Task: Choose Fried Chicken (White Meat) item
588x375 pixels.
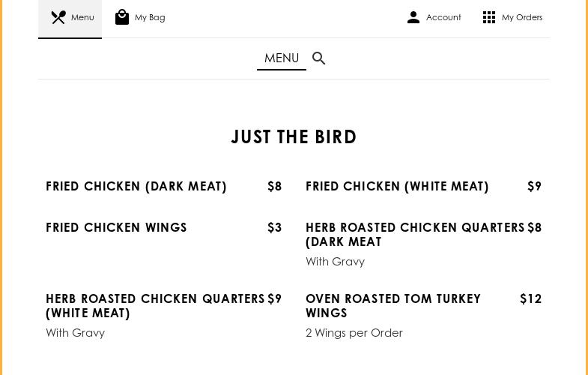Action: (x=397, y=186)
